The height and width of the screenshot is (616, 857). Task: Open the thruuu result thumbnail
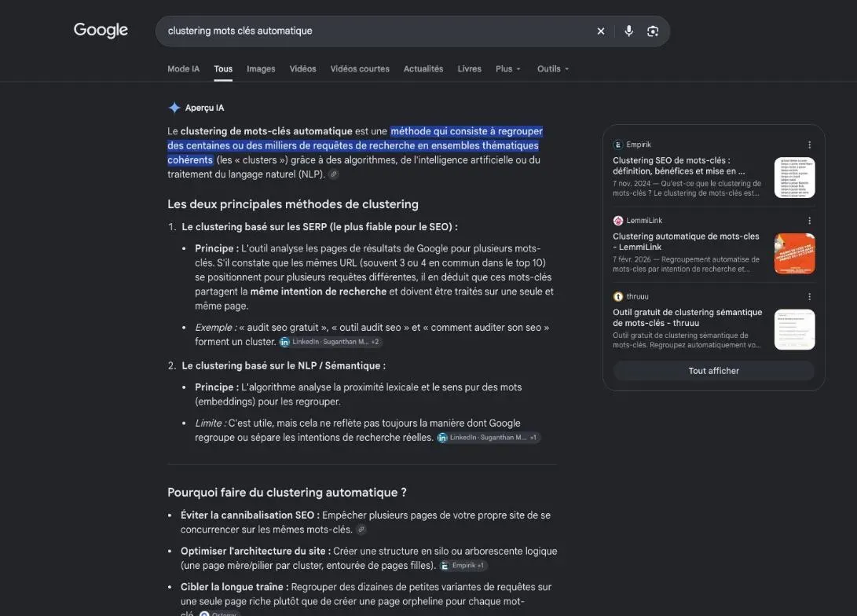[795, 329]
